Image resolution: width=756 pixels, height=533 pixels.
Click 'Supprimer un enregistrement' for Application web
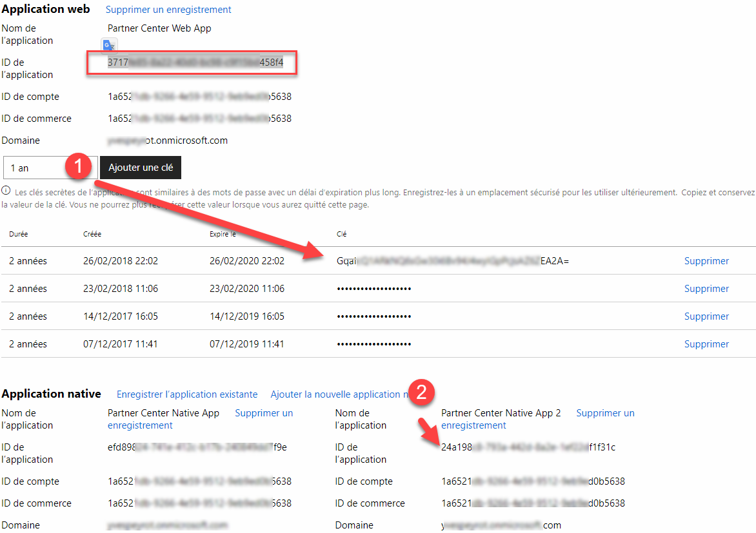(x=168, y=10)
